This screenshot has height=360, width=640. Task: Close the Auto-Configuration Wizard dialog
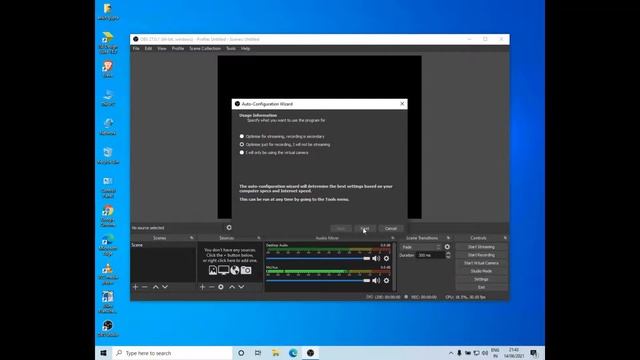pos(402,104)
